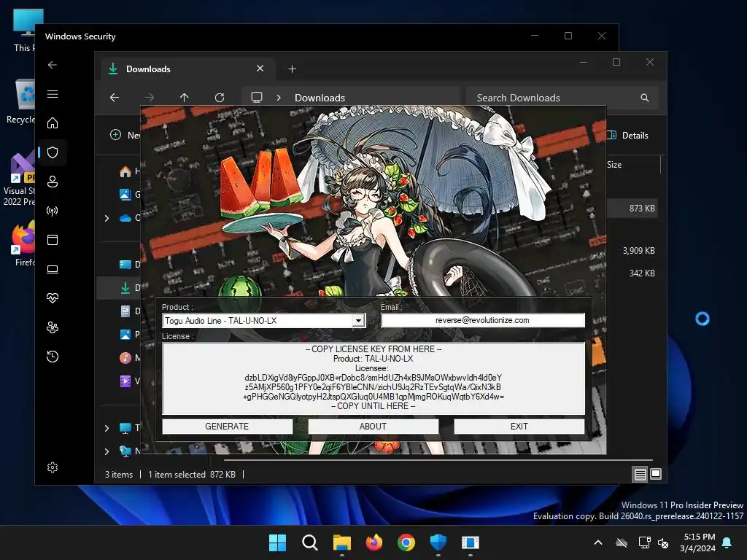The height and width of the screenshot is (560, 747).
Task: Add a new File Explorer tab
Action: 292,69
